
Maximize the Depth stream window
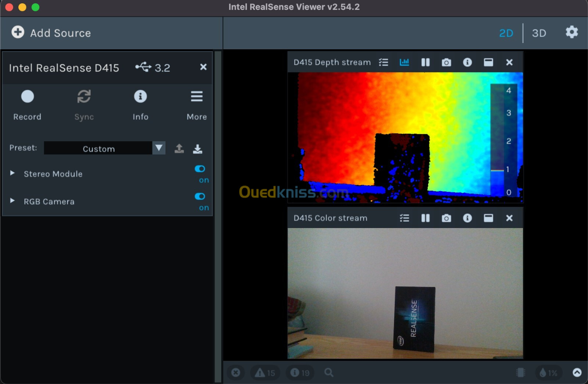[488, 62]
